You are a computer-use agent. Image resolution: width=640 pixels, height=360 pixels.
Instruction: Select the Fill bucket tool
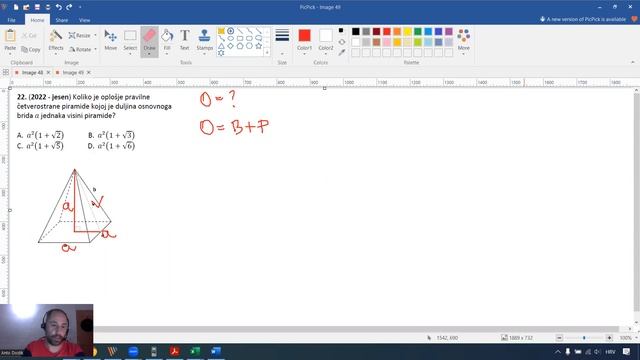tap(167, 41)
